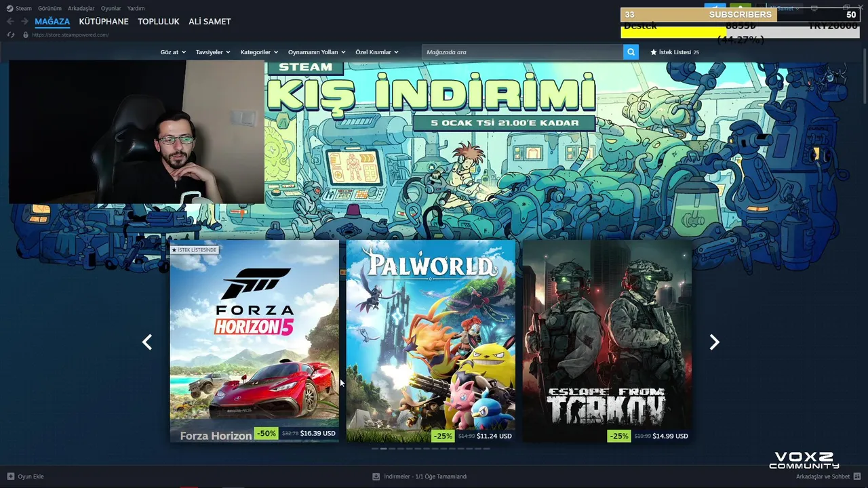Open the Escape from Tarkov game card

pos(607,341)
